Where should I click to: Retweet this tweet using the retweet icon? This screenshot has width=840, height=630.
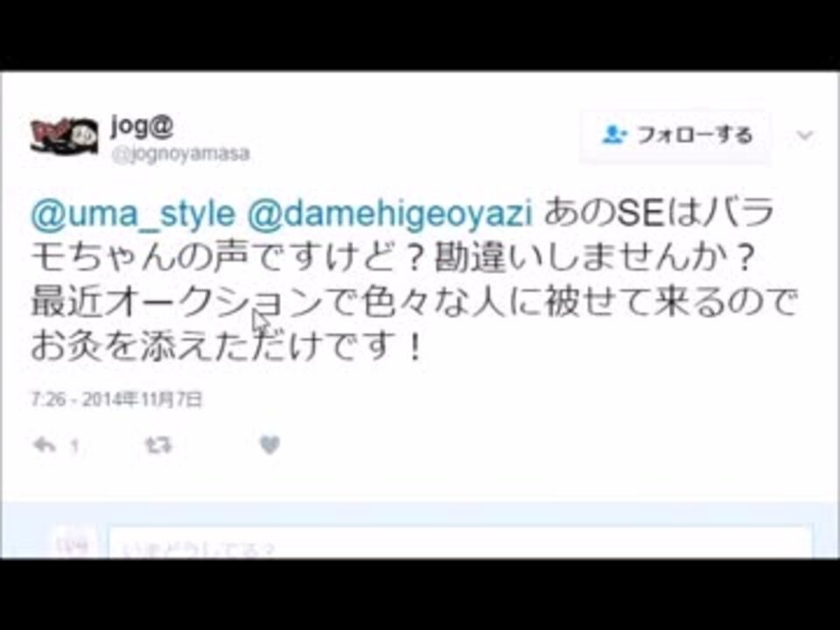pyautogui.click(x=158, y=445)
